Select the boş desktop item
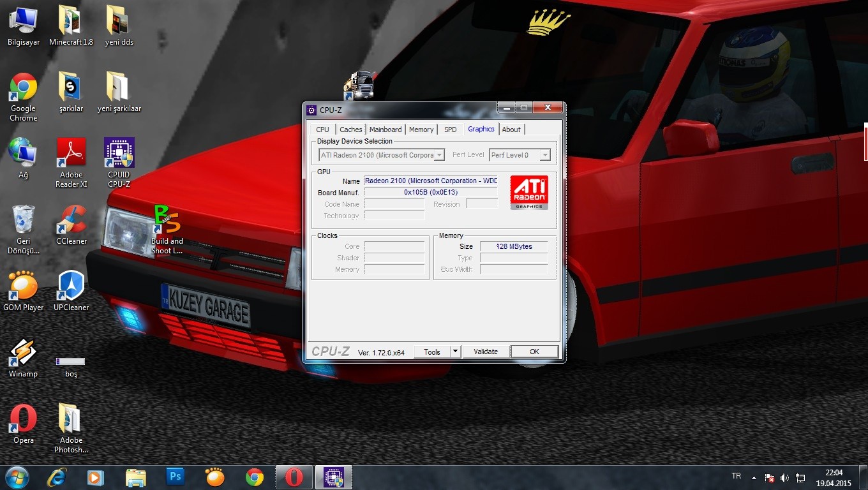This screenshot has width=868, height=490. 71,366
